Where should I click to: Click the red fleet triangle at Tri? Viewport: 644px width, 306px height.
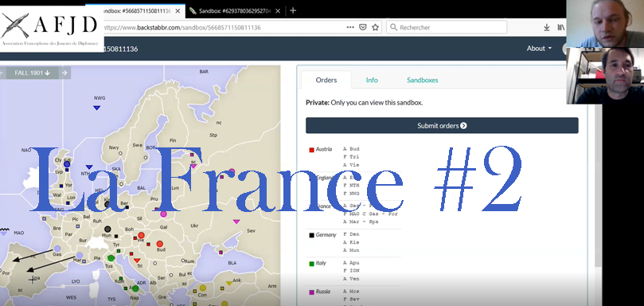tap(137, 261)
